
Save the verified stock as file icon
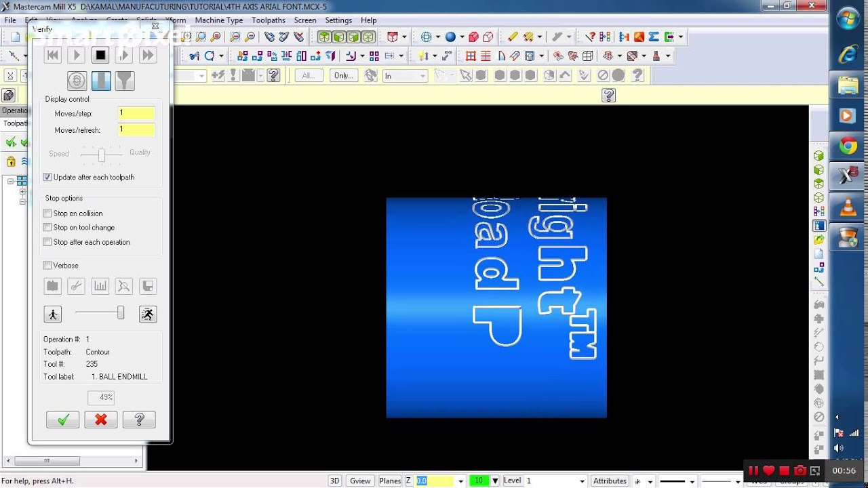point(148,286)
